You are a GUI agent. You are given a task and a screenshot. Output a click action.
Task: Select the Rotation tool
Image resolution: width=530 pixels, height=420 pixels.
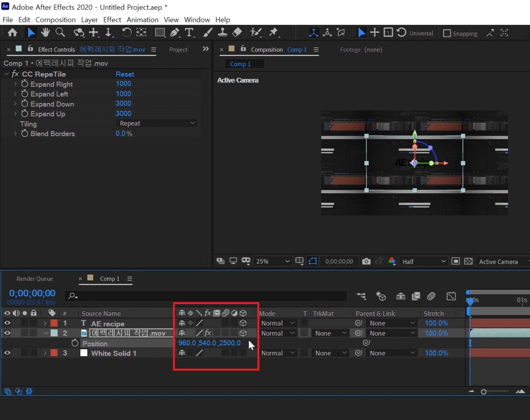click(x=126, y=33)
